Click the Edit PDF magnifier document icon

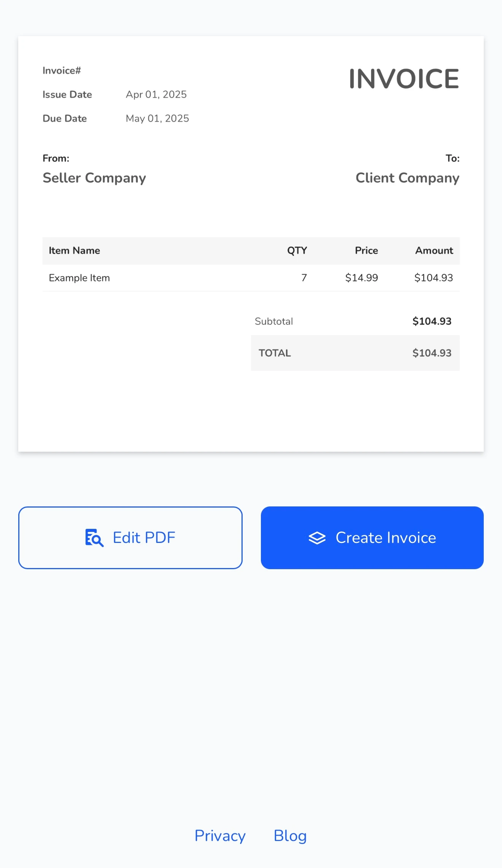pos(94,538)
